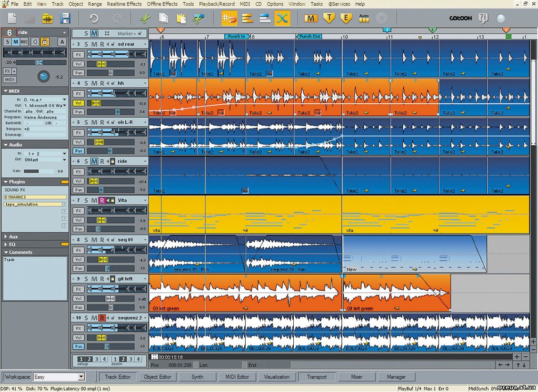This screenshot has width=538, height=392.
Task: Click the yellow M mixer shield icon
Action: pos(311,19)
